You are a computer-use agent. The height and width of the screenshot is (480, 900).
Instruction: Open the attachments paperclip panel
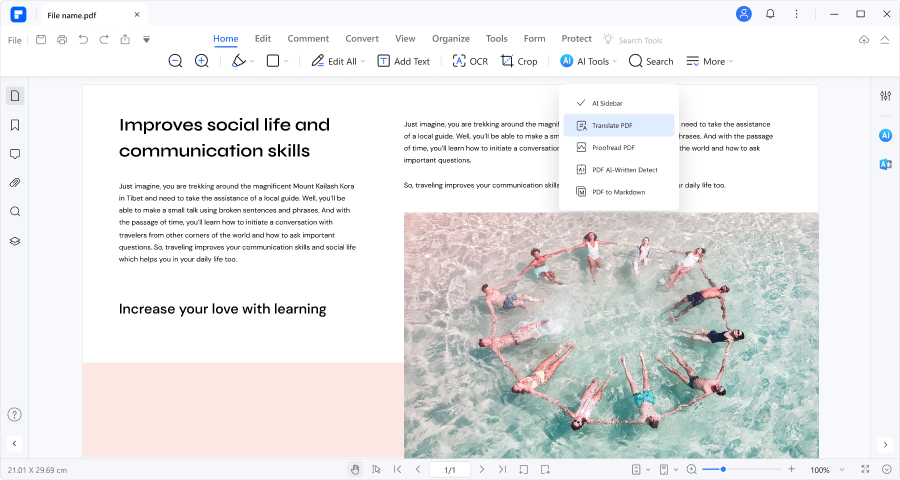[15, 183]
